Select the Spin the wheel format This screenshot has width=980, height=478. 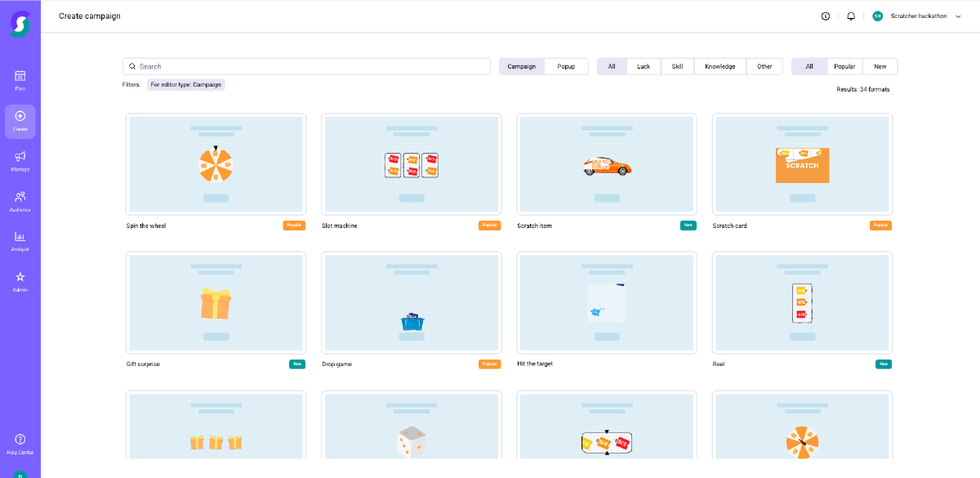216,164
